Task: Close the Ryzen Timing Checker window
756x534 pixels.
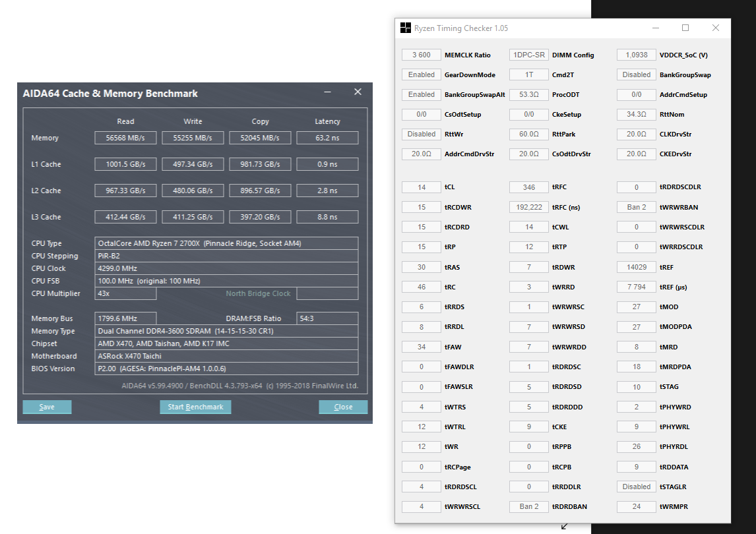Action: pyautogui.click(x=716, y=28)
